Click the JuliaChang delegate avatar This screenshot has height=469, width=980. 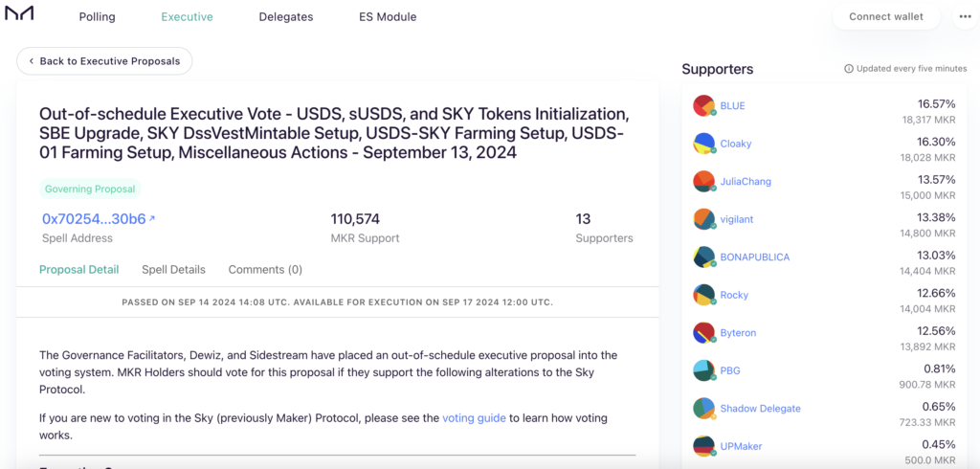click(x=703, y=181)
